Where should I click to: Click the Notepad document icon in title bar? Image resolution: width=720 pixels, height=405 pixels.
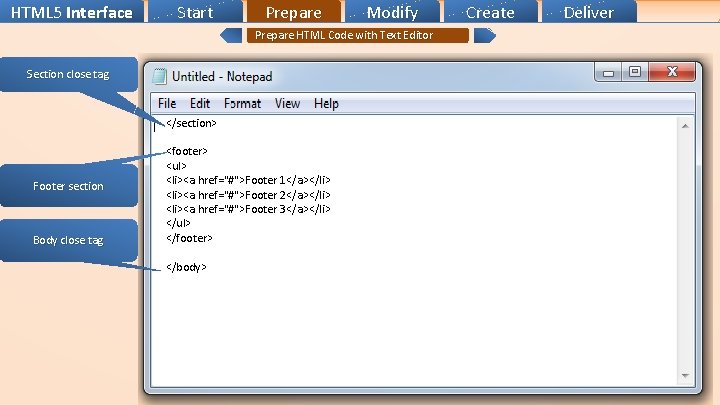(x=159, y=76)
